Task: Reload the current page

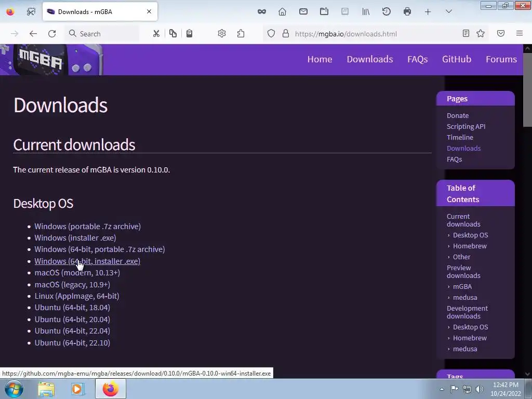Action: pos(52,34)
